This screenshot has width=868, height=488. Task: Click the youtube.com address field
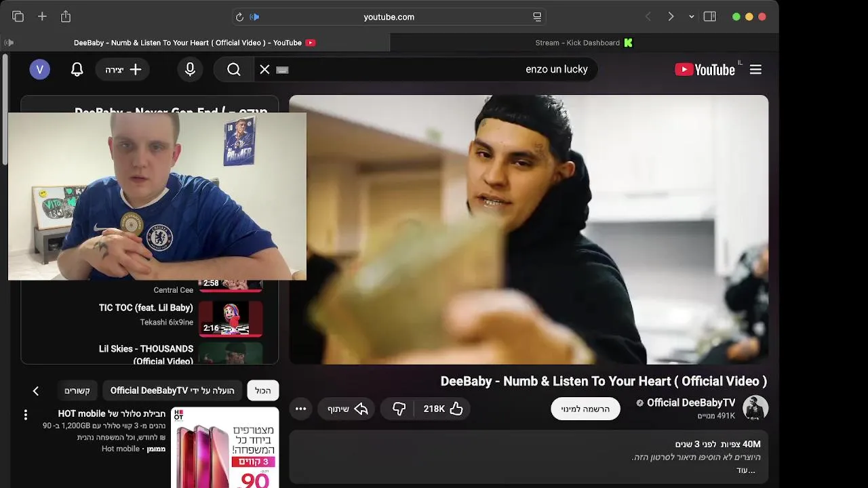click(389, 17)
